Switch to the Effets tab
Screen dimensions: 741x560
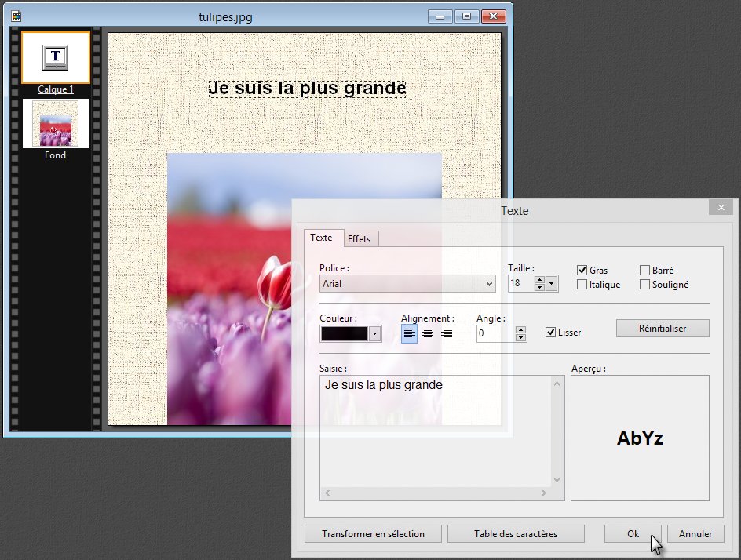click(360, 238)
